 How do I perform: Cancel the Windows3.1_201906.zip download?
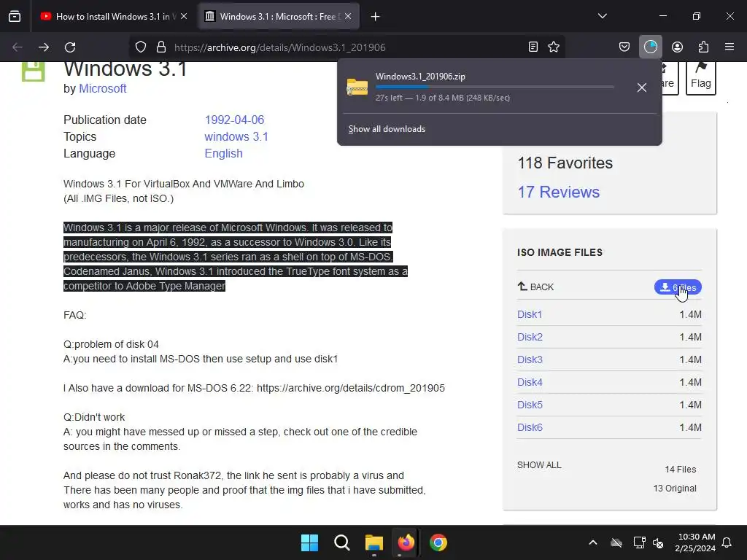[x=642, y=87]
